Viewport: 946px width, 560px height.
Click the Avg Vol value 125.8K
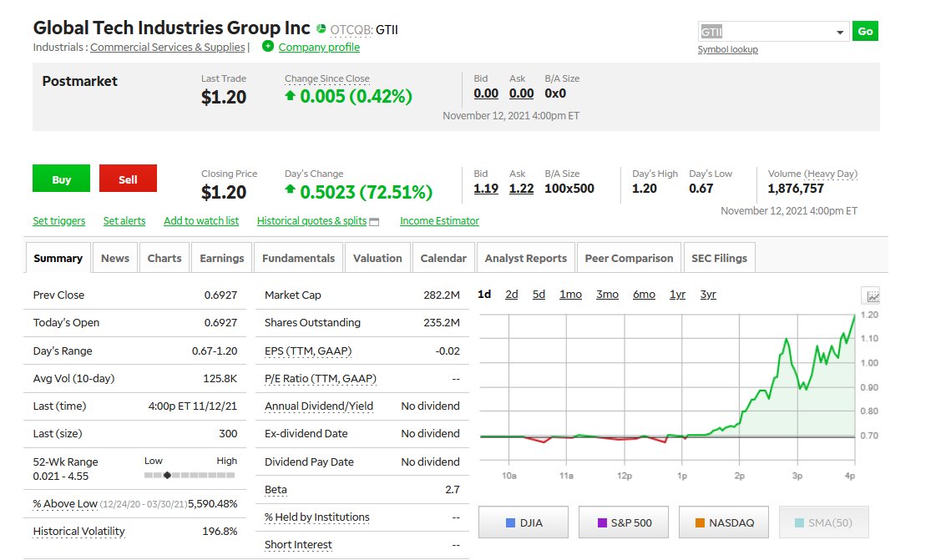point(220,379)
